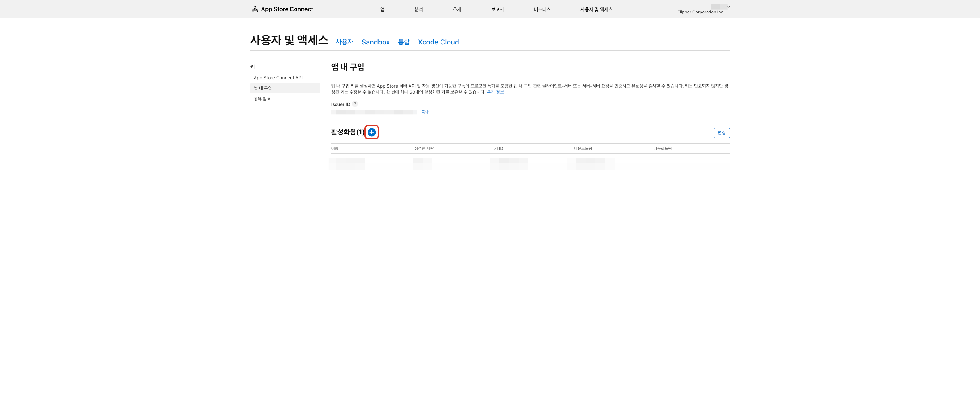Click the blue plus icon to add a key
Viewport: 980px width, 414px height.
(371, 132)
